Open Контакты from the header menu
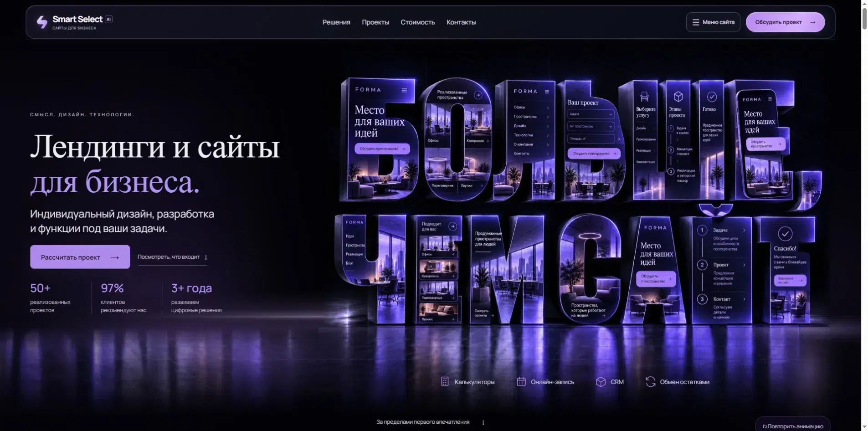868x431 pixels. click(x=461, y=22)
